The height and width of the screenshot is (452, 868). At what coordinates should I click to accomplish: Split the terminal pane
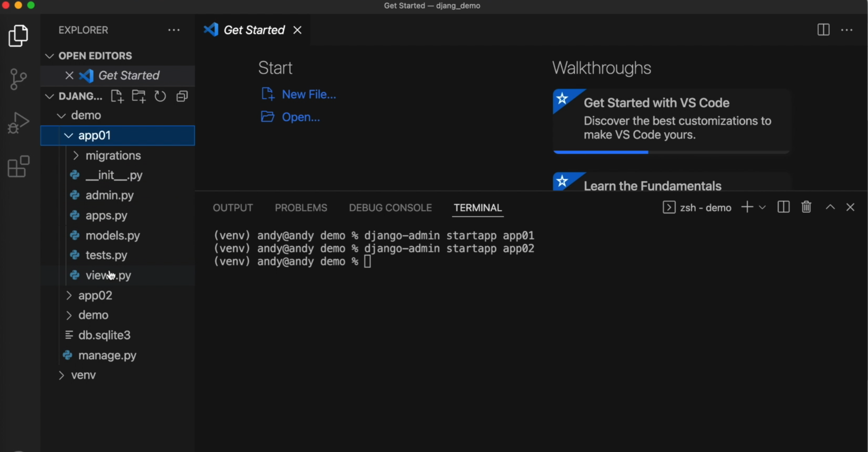tap(783, 207)
